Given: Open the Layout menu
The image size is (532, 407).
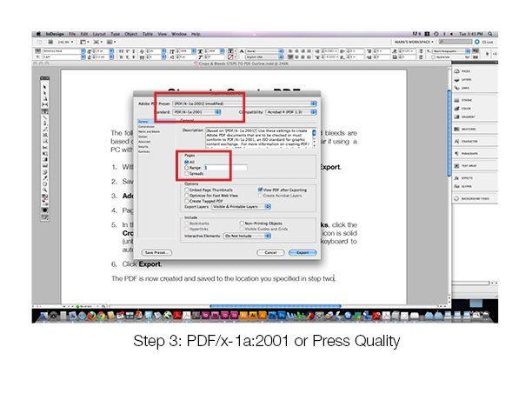Looking at the screenshot, I should pos(99,34).
